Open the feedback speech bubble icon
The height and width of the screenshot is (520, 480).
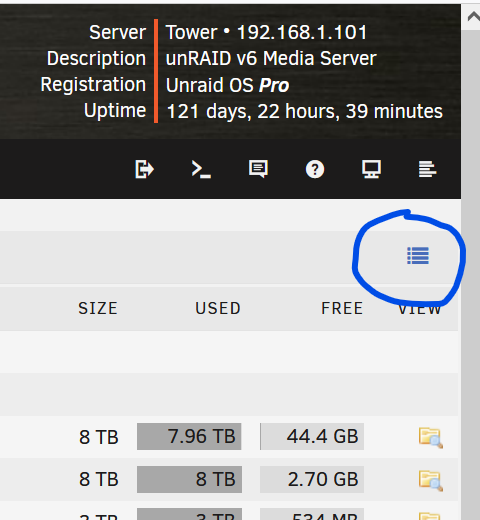[258, 169]
